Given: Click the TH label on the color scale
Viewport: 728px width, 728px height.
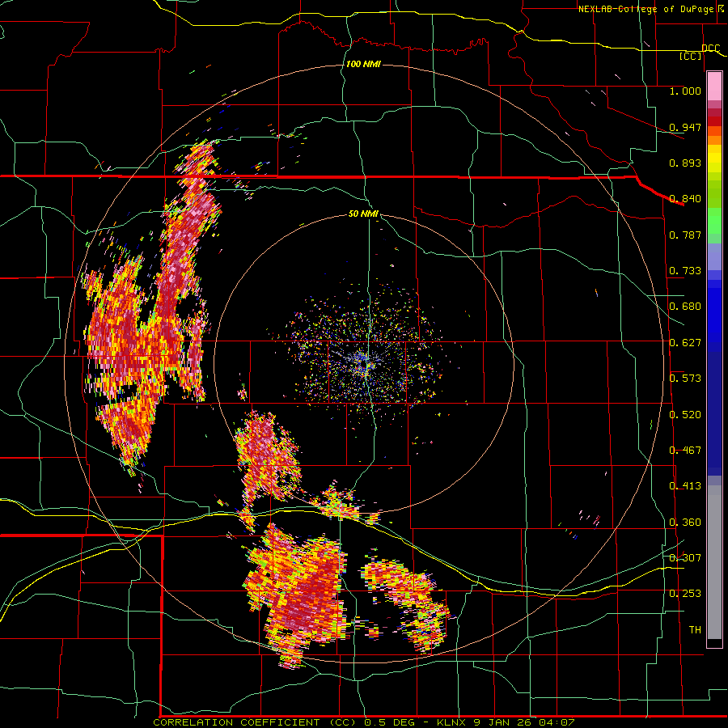Looking at the screenshot, I should pos(695,630).
